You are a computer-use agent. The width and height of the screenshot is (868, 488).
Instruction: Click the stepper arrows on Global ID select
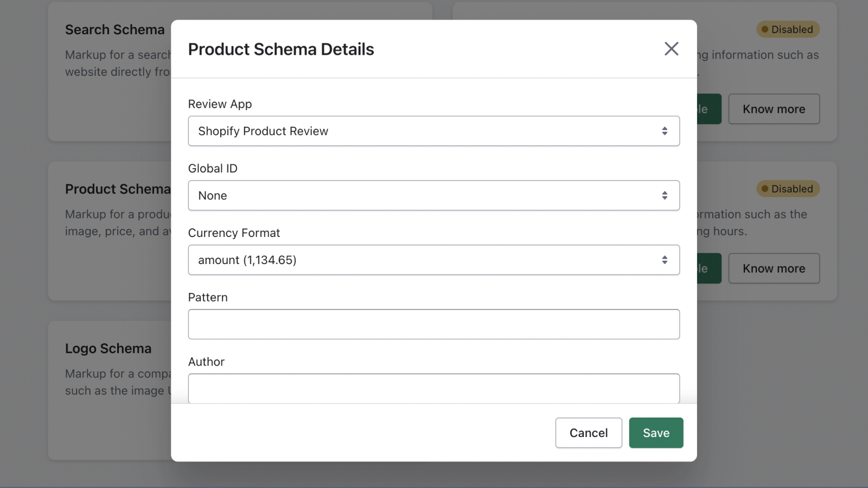pos(665,195)
